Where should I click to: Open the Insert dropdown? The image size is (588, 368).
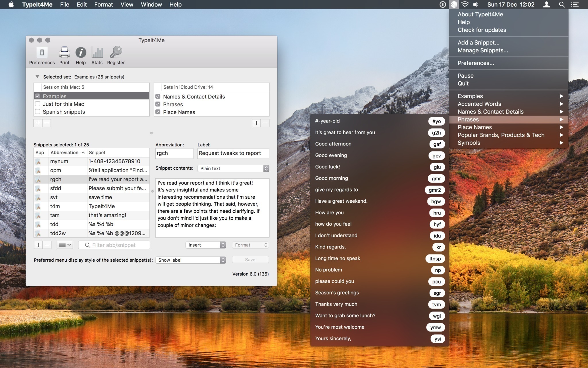tap(206, 245)
